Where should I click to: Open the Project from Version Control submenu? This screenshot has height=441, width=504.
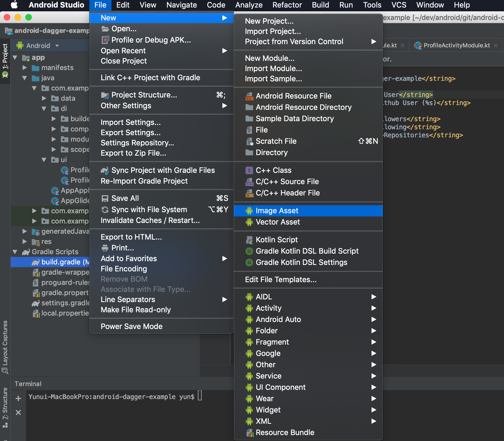click(308, 42)
